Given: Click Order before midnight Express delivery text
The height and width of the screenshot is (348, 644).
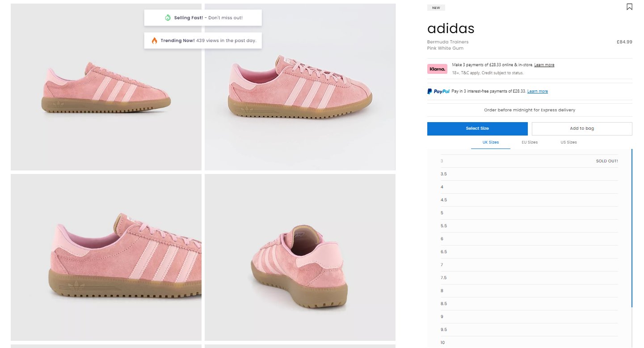Looking at the screenshot, I should (x=530, y=110).
